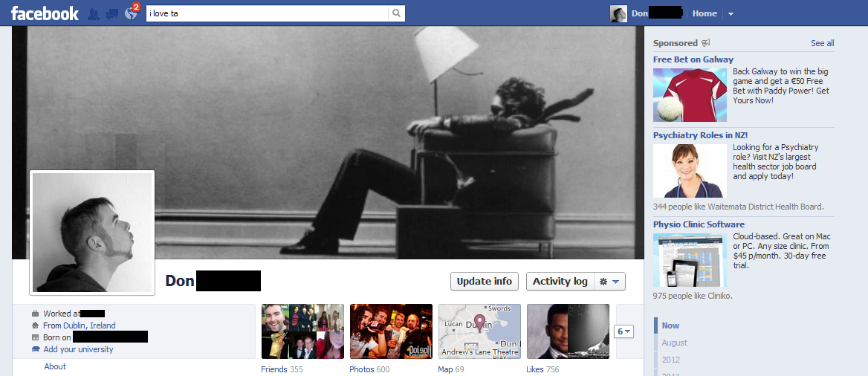Open the Friends thumbnail tile
Screen dimensions: 868x376
(x=302, y=331)
